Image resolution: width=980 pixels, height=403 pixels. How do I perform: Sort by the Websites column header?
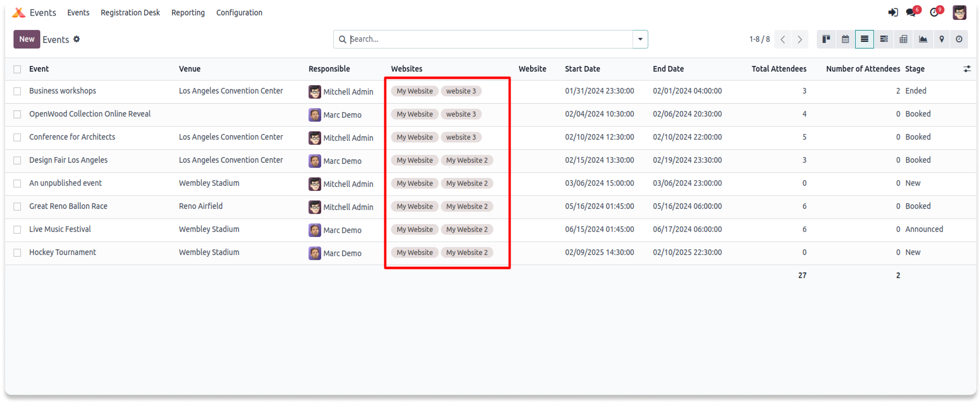[406, 69]
